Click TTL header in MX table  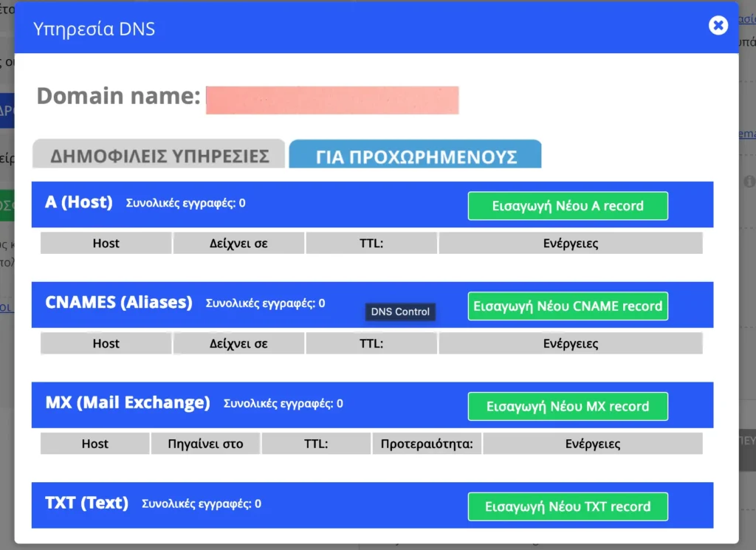point(316,444)
